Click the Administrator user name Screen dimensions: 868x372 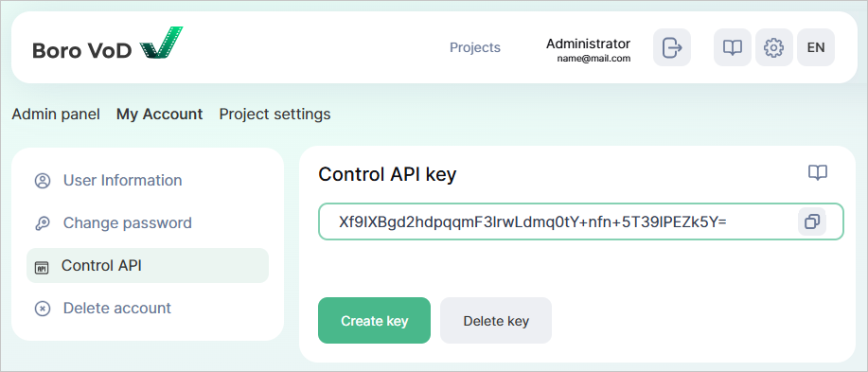pos(588,44)
